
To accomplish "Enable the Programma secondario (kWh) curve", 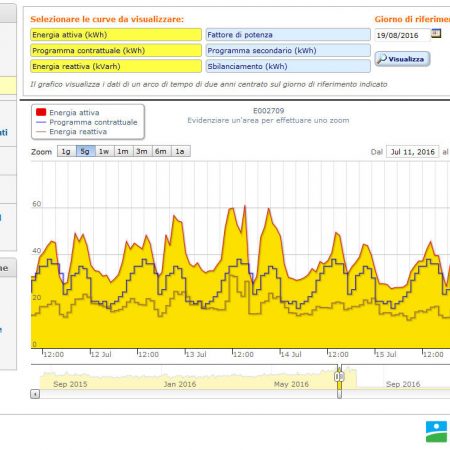I will click(288, 50).
